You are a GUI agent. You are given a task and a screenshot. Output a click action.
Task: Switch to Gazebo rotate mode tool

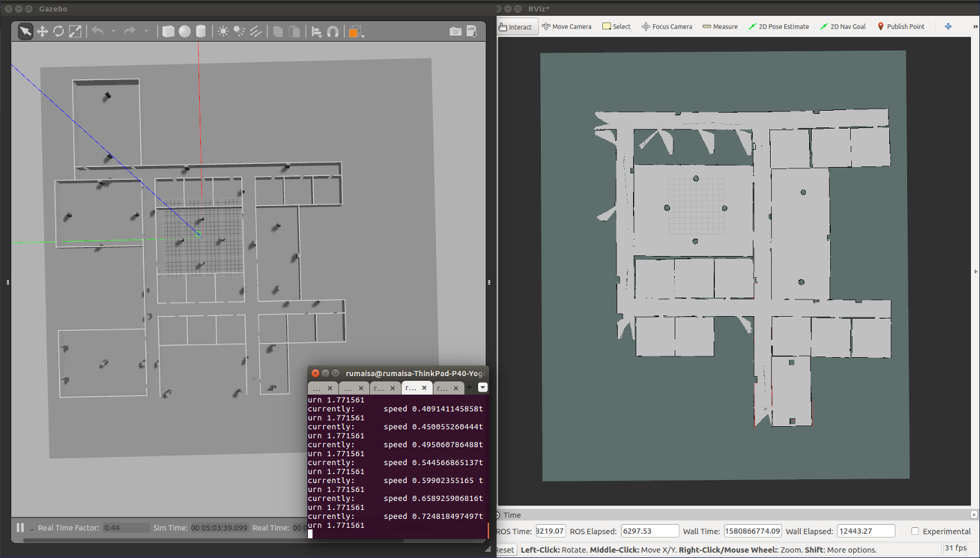[x=58, y=31]
